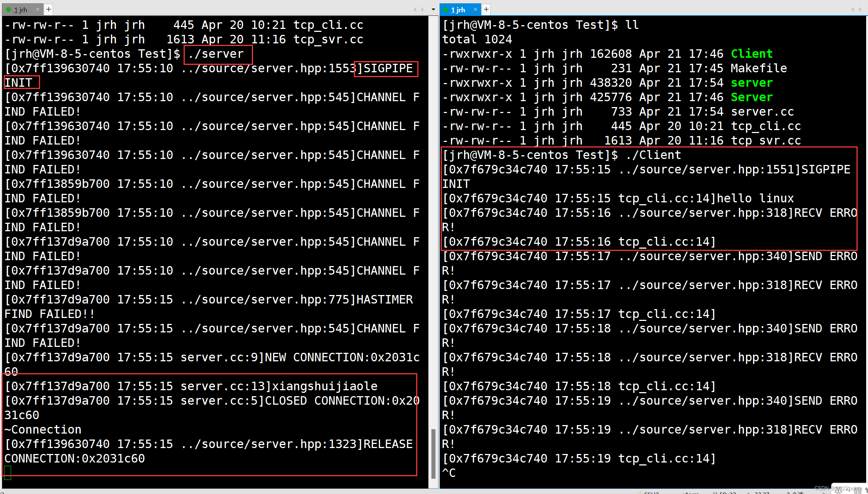Open a new tab in the right pane
The image size is (868, 494).
[x=486, y=9]
